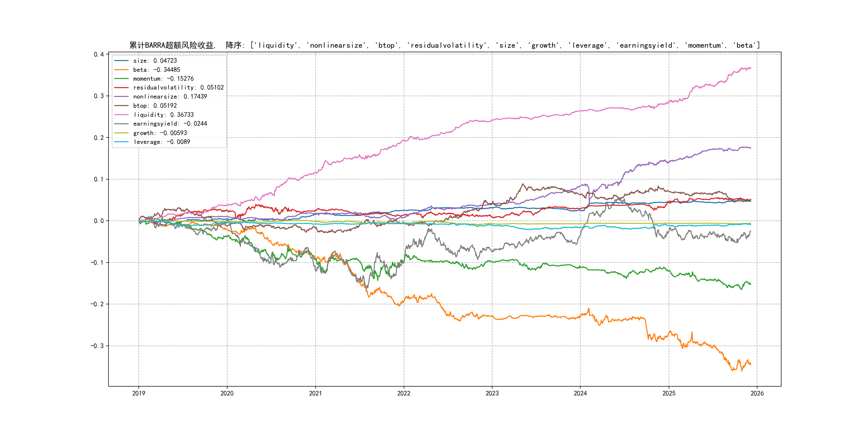Viewport: 868px width, 434px height.
Task: Click the 2026 x-axis tick label
Action: (757, 393)
